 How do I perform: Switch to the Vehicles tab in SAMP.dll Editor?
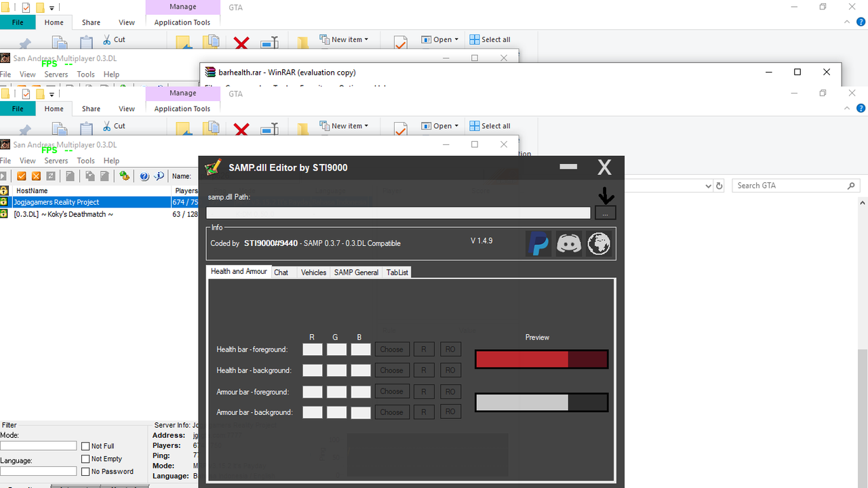pyautogui.click(x=313, y=272)
